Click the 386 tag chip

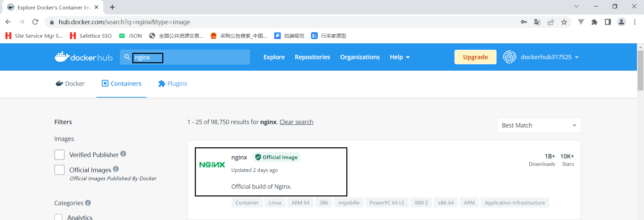pos(324,203)
